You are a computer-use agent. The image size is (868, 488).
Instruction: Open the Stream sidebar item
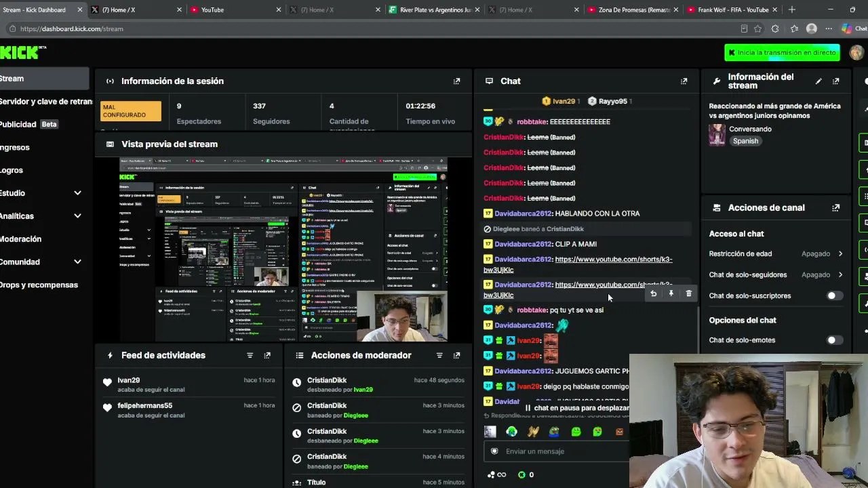coord(44,79)
